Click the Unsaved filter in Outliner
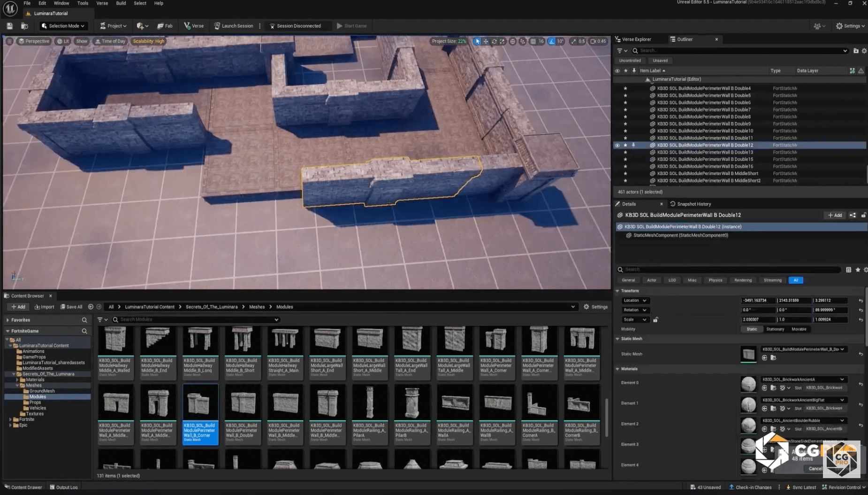Screen dimensions: 868x495 click(660, 61)
